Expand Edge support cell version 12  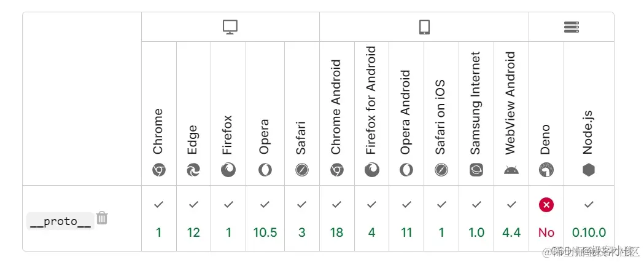[193, 218]
